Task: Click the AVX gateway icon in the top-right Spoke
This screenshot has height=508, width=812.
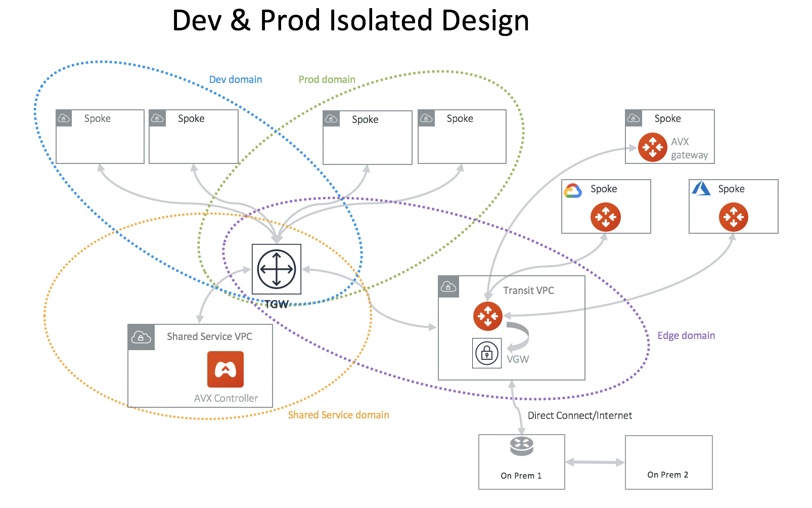Action: tap(653, 147)
